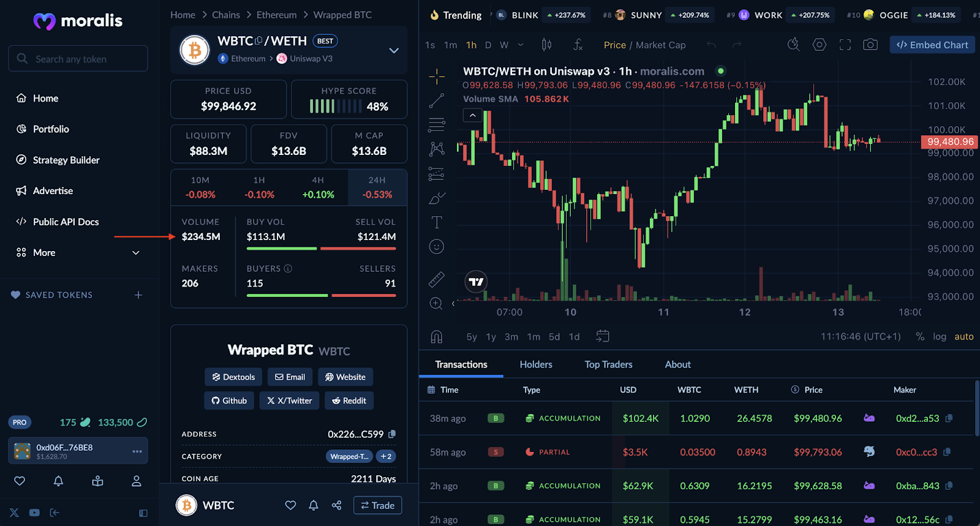Viewport: 980px width, 526px height.
Task: Open the Github link button
Action: [x=229, y=400]
